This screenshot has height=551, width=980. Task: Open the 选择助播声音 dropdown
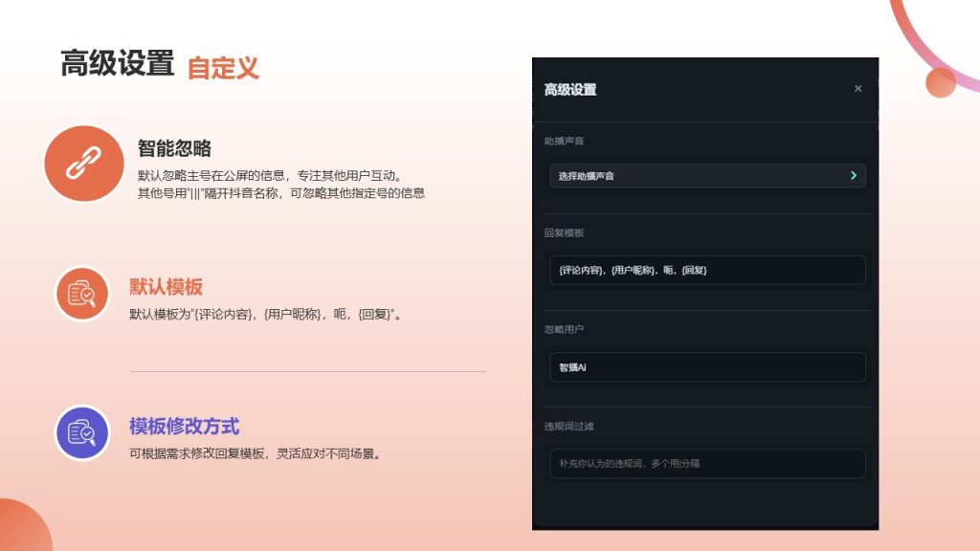(x=707, y=176)
